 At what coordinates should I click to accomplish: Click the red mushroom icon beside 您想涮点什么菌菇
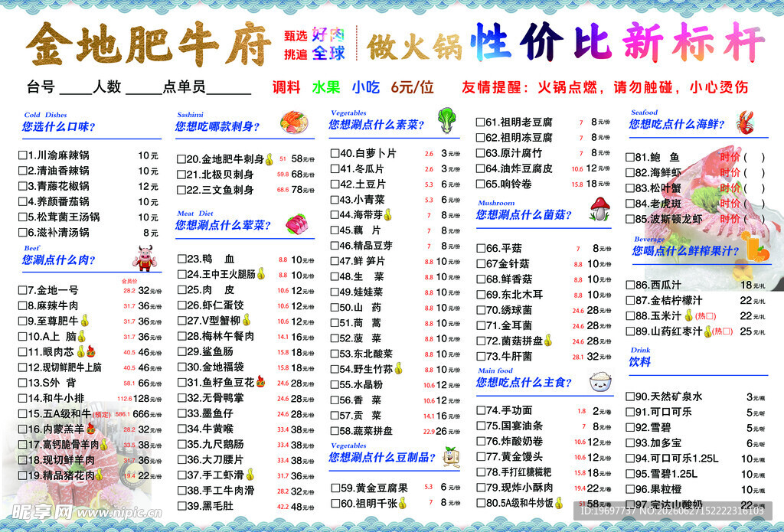coord(599,208)
